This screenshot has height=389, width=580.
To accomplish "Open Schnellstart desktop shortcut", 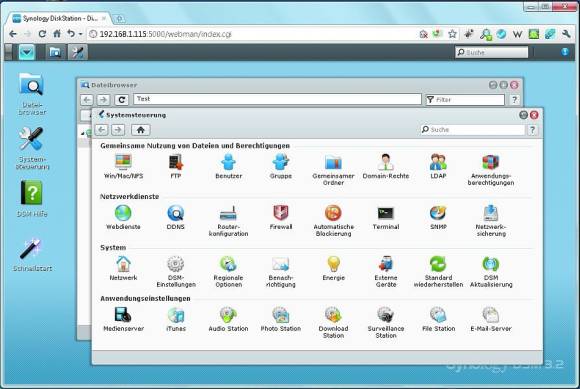I will tap(32, 255).
